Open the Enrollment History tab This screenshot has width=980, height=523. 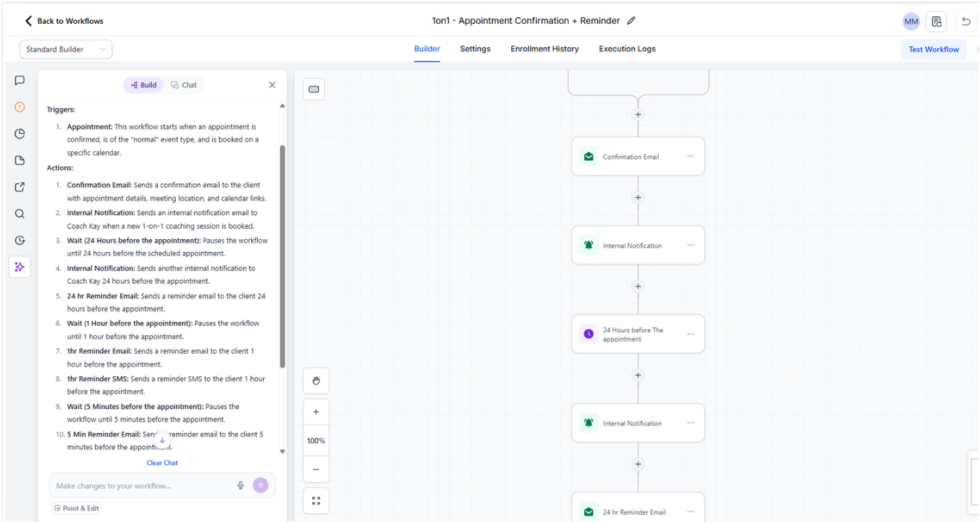[x=545, y=49]
